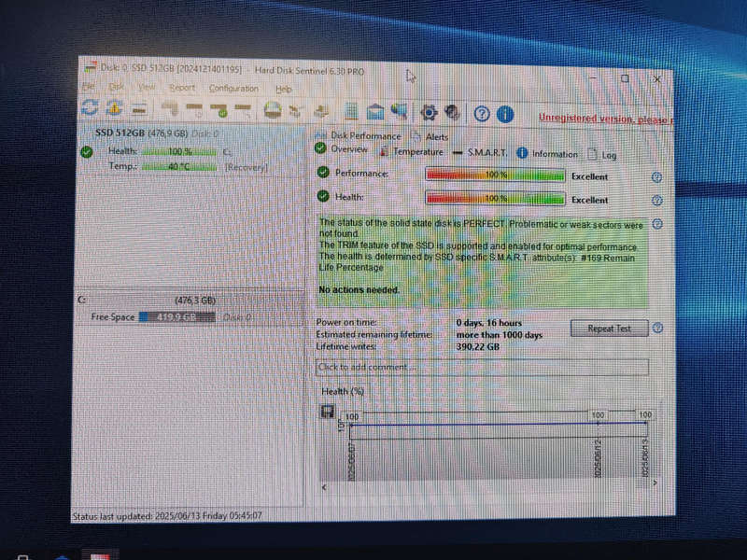Click the 'Health (%)' chart title
The width and height of the screenshot is (747, 560).
(x=343, y=391)
